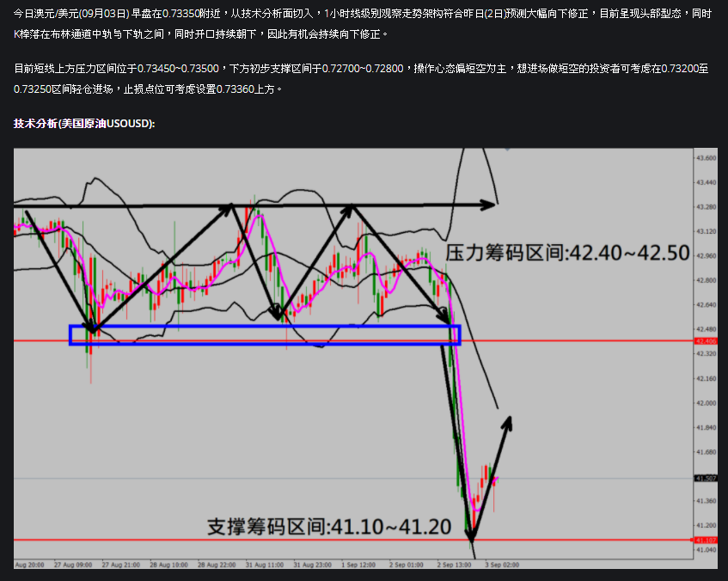
Task: Click the 41.360 price axis label
Action: click(x=706, y=501)
